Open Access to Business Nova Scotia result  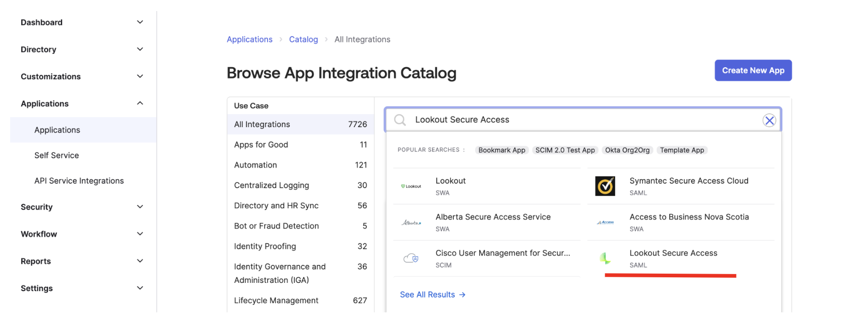(681, 223)
